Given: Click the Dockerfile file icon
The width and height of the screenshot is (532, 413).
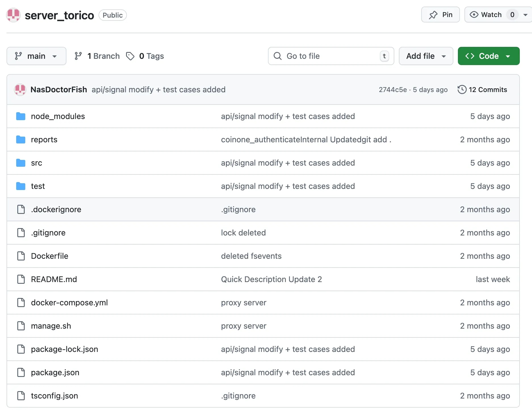Looking at the screenshot, I should [x=21, y=256].
